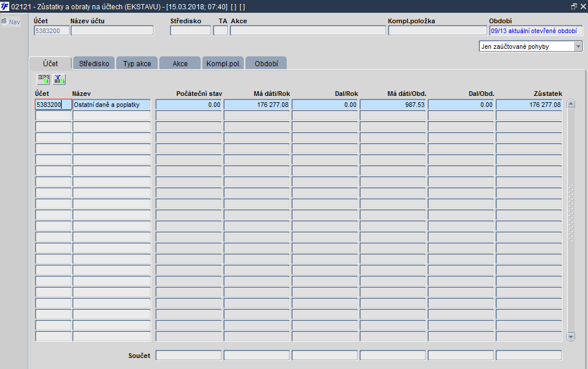This screenshot has width=588, height=369.
Task: Focus the Středisko filter field
Action: coord(191,31)
